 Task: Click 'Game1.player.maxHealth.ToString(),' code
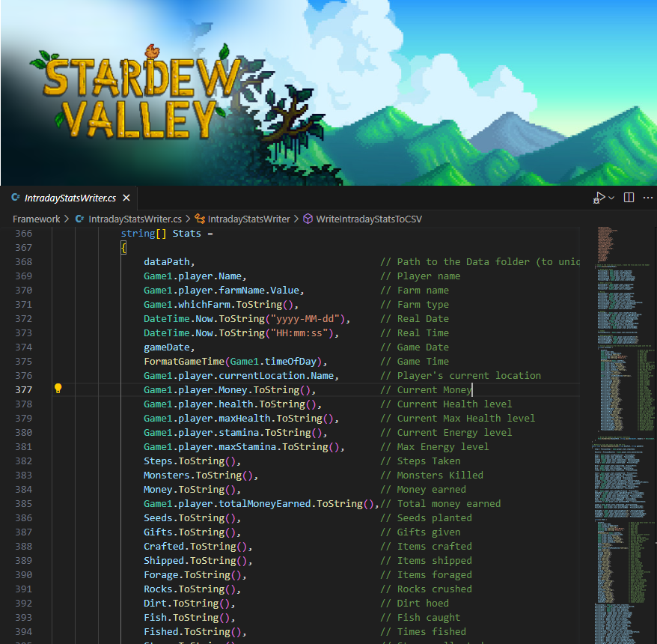click(241, 419)
